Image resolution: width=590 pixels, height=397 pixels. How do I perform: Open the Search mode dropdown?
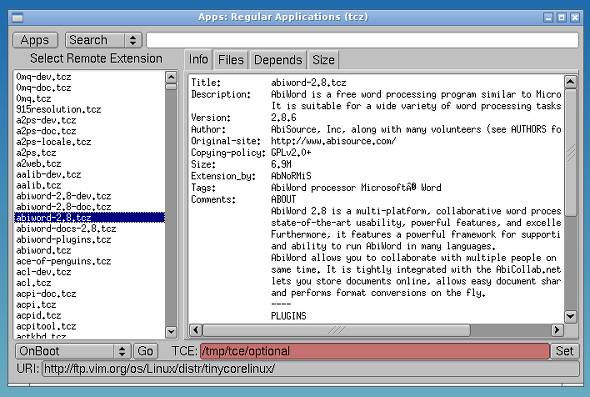pyautogui.click(x=103, y=40)
